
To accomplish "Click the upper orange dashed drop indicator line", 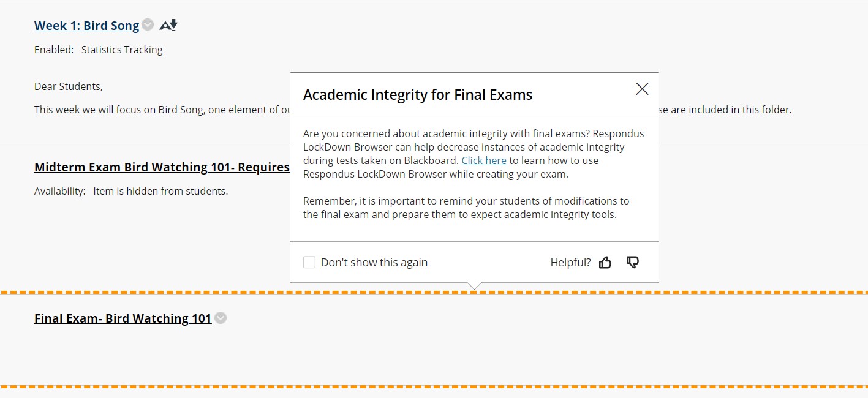I will (123, 293).
